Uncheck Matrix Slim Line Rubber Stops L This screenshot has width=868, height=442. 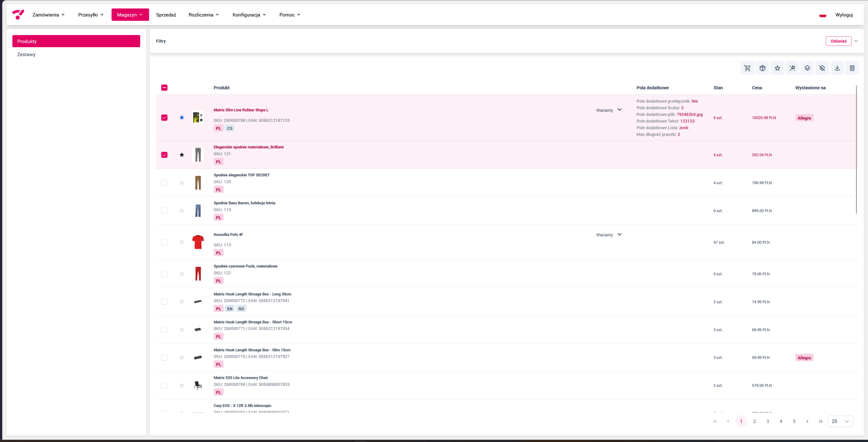pos(164,118)
